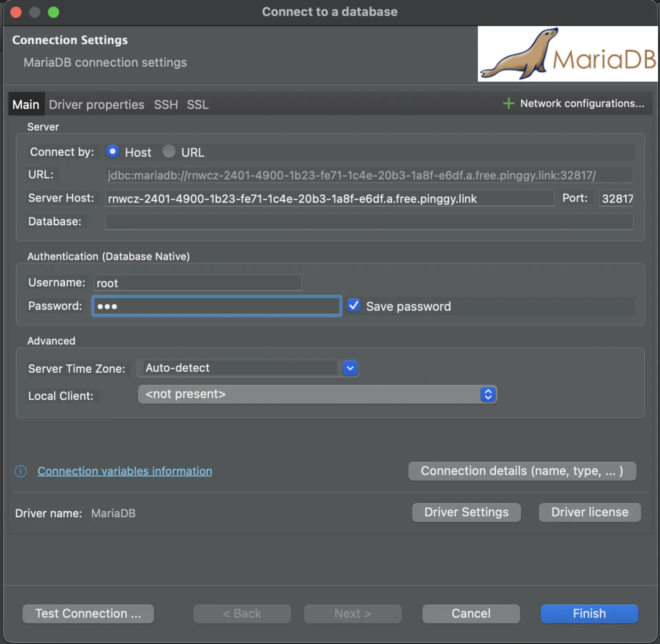Screen dimensions: 660x644
Task: Click the disabled Next button
Action: coord(353,613)
